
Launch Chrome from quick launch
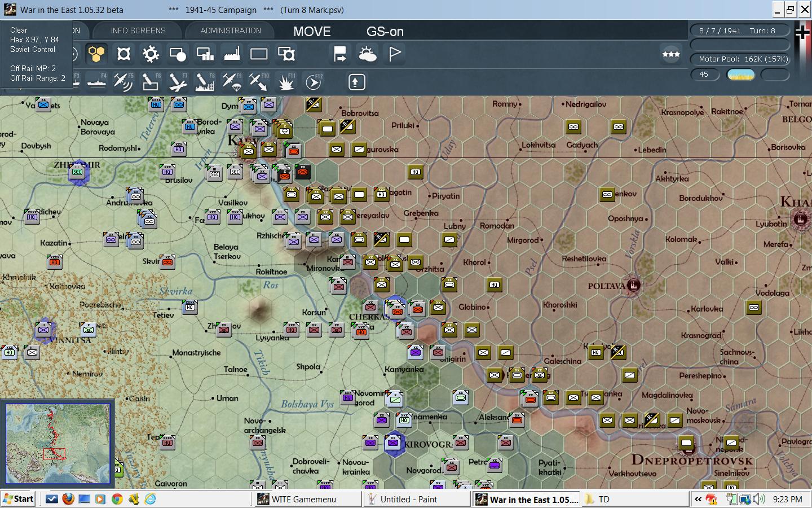[117, 499]
